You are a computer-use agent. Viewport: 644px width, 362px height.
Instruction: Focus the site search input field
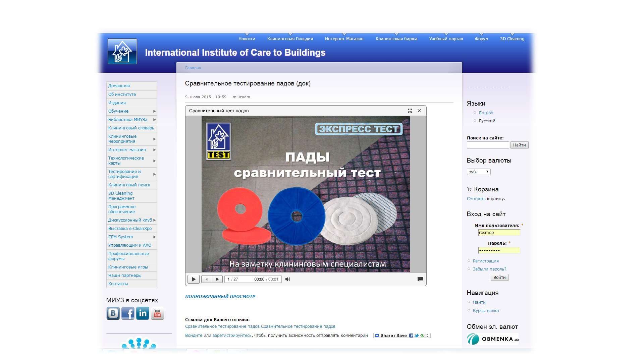coord(488,145)
